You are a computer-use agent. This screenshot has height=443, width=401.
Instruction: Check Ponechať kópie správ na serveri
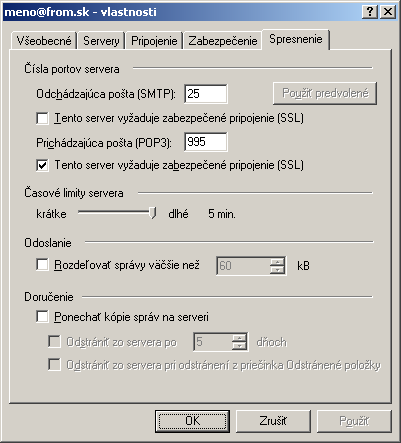[42, 317]
